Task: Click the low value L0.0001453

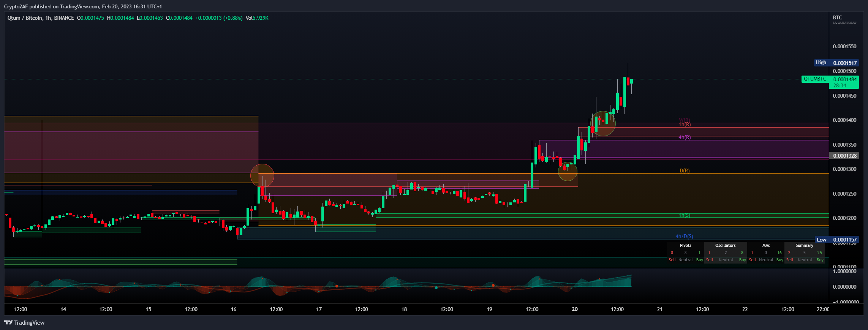Action: click(x=150, y=18)
